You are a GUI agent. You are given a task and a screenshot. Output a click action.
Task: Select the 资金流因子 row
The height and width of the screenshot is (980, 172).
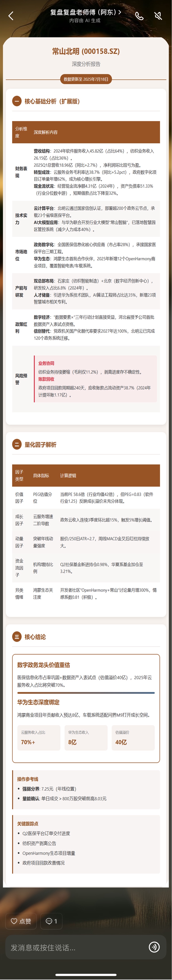coord(86,567)
